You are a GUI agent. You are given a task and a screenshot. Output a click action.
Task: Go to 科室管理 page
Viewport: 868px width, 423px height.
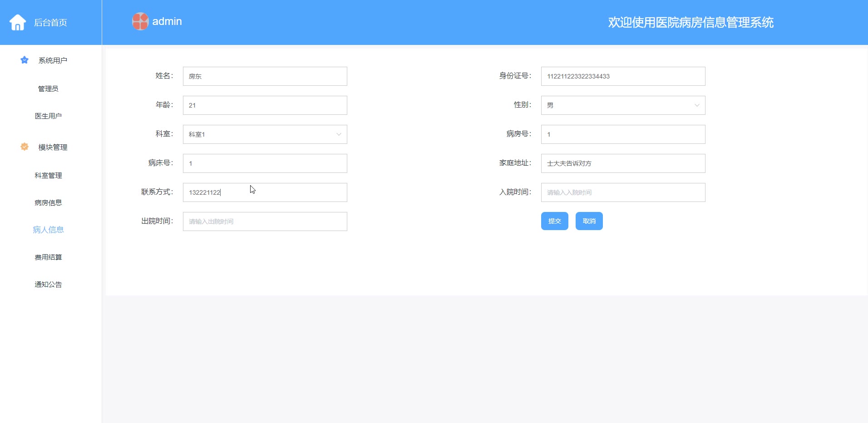pos(48,175)
